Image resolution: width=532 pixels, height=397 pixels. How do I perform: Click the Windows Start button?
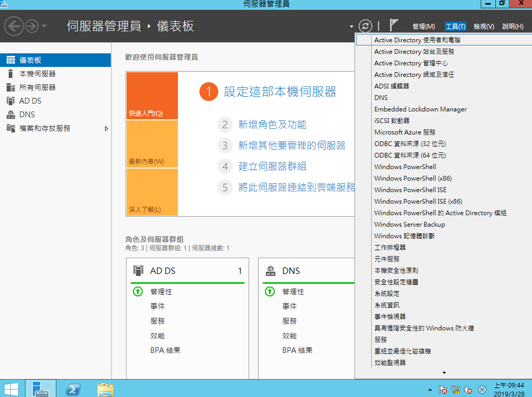point(12,389)
